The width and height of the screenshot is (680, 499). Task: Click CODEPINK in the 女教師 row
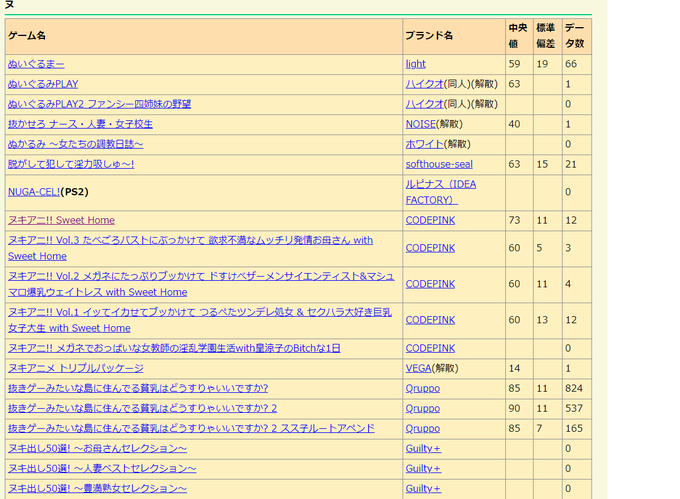coord(430,348)
